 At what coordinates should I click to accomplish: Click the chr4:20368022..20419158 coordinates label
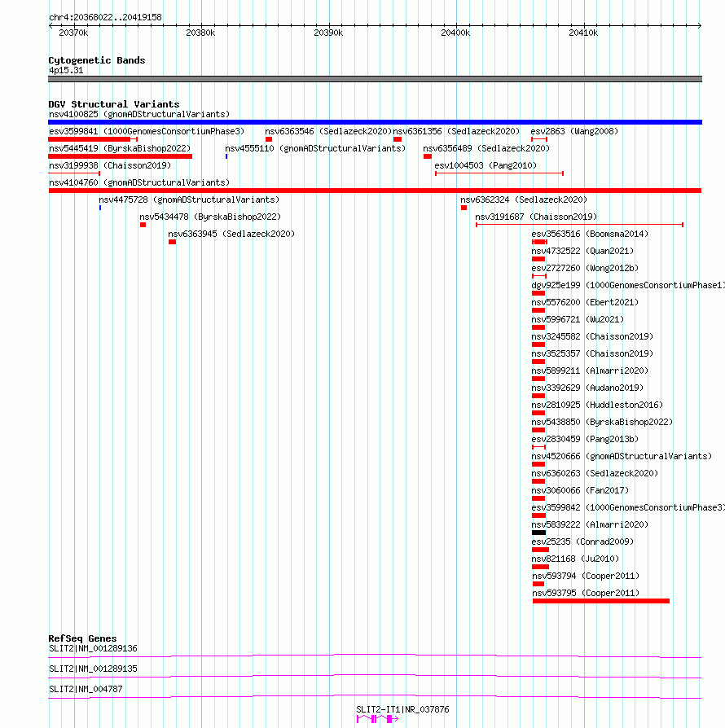coord(105,18)
